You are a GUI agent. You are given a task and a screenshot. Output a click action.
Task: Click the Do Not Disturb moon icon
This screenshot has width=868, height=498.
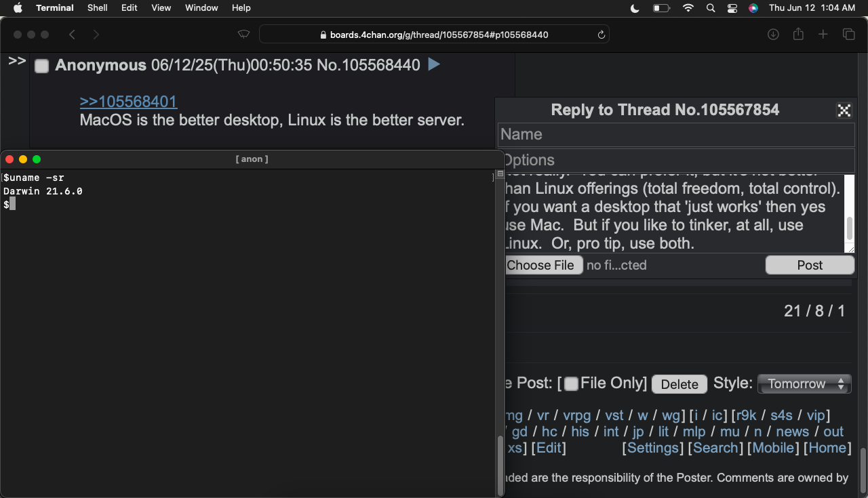point(635,8)
